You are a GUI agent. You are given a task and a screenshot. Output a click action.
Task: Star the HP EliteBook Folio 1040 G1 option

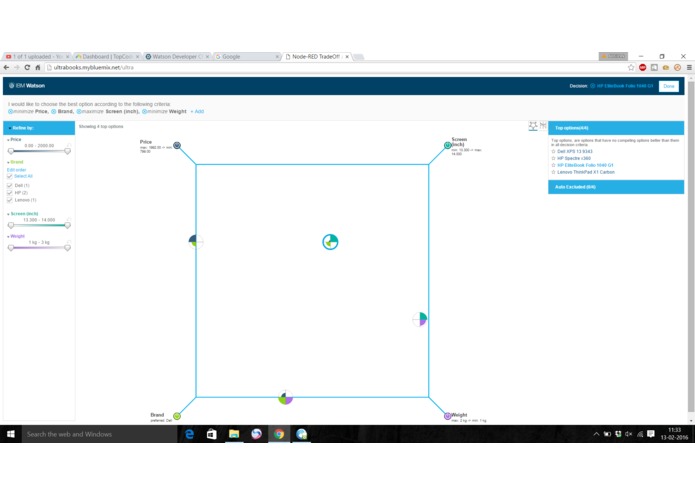(x=553, y=165)
